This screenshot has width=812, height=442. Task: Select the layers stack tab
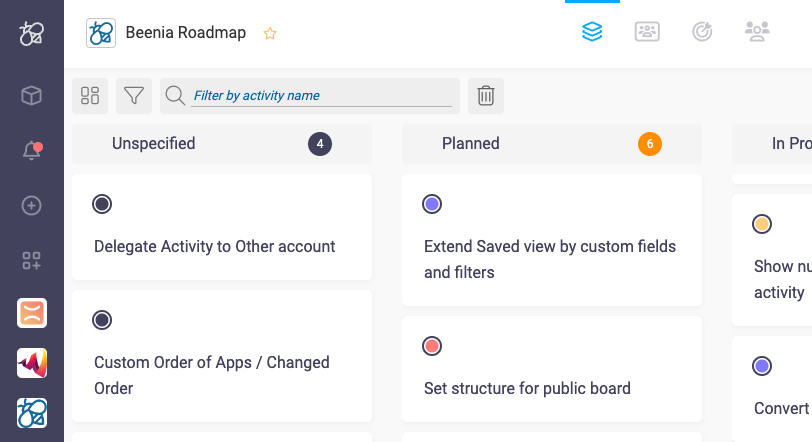tap(592, 32)
